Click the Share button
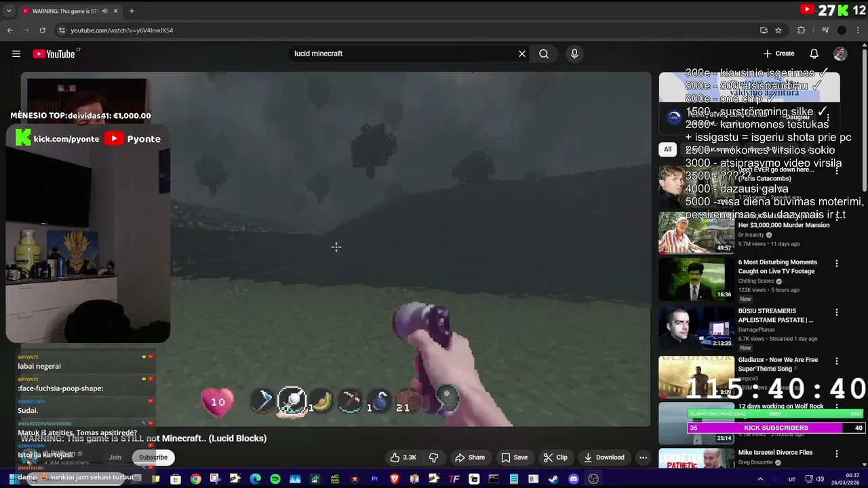Screen dimensions: 868x488 click(469, 457)
